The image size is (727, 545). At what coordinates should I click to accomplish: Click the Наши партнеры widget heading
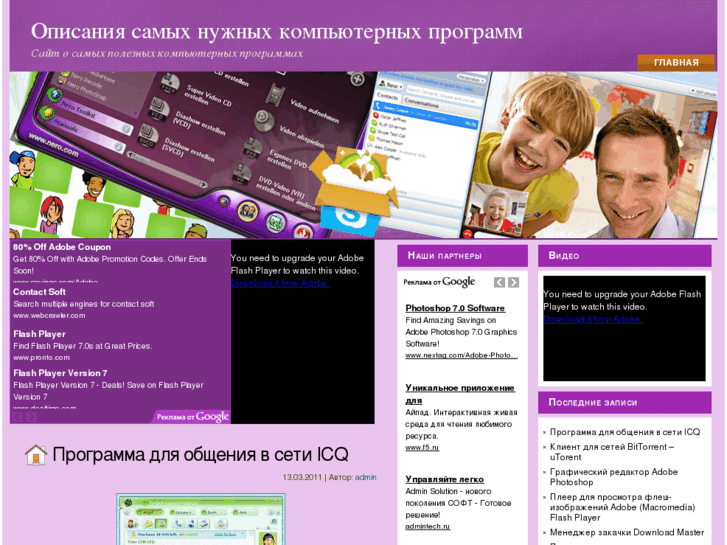[x=462, y=256]
